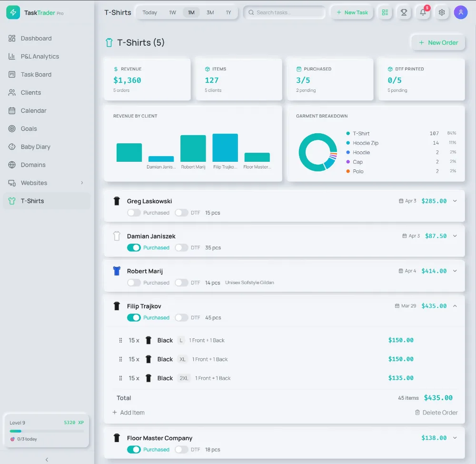Click the list view icon in header
476x464 pixels.
coord(385,12)
